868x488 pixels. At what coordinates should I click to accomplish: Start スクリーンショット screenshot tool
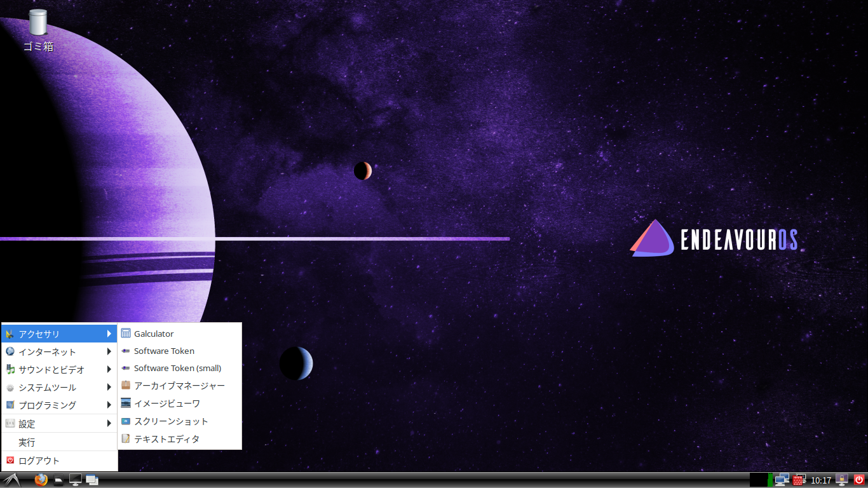[179, 421]
